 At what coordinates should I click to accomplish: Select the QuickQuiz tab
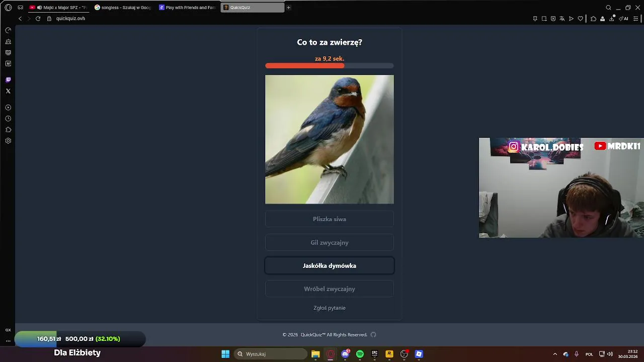pos(252,8)
